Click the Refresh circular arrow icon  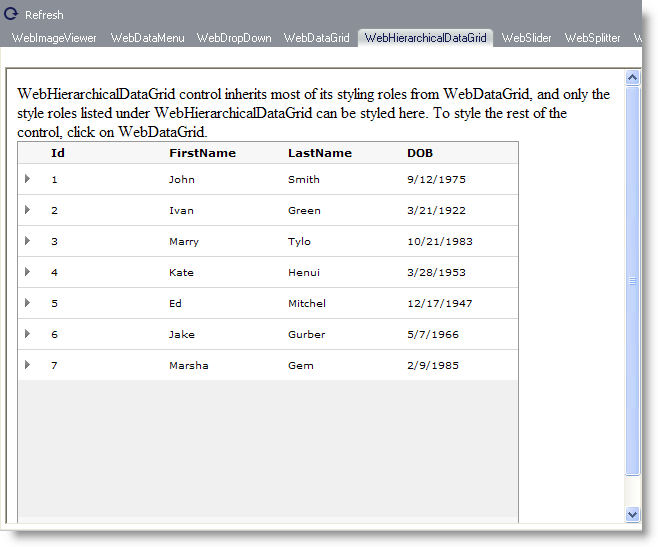point(11,14)
